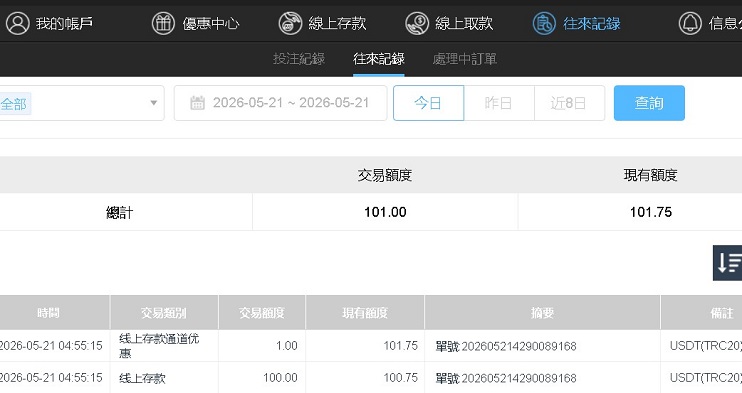
Task: Click the 優惠中心 gift icon
Action: [x=163, y=23]
